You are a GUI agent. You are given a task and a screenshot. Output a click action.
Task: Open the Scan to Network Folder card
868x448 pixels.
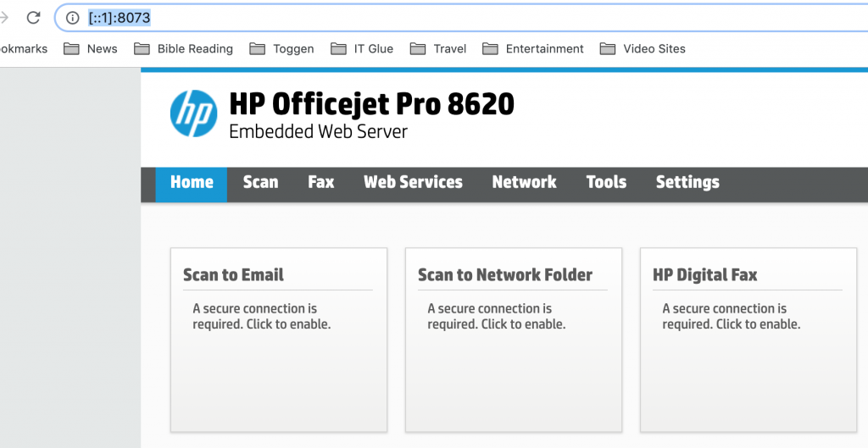(x=514, y=340)
